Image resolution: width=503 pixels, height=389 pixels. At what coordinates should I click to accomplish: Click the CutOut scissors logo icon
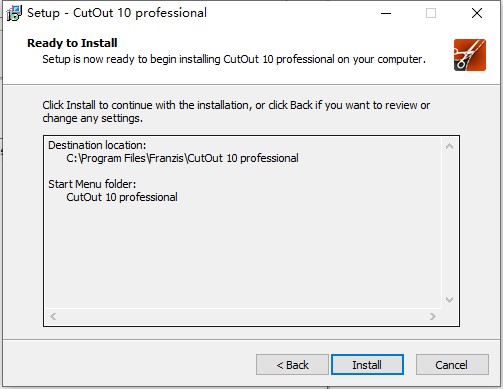click(x=470, y=55)
